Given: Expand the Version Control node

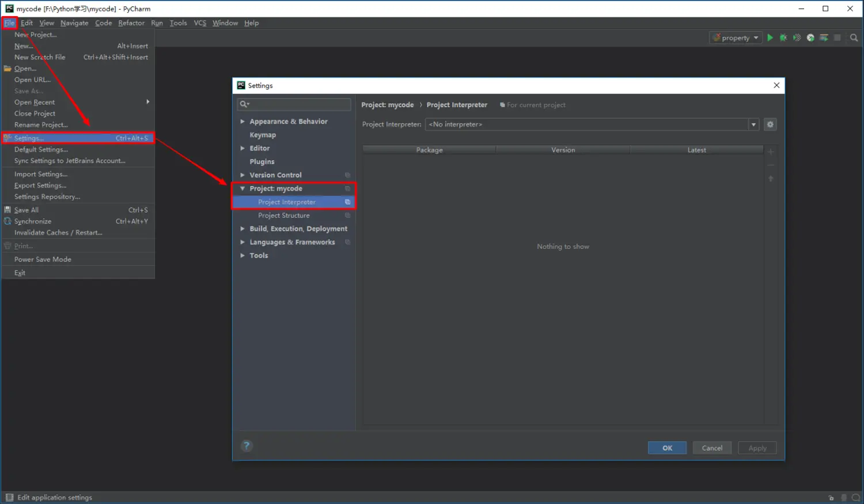Looking at the screenshot, I should tap(242, 175).
